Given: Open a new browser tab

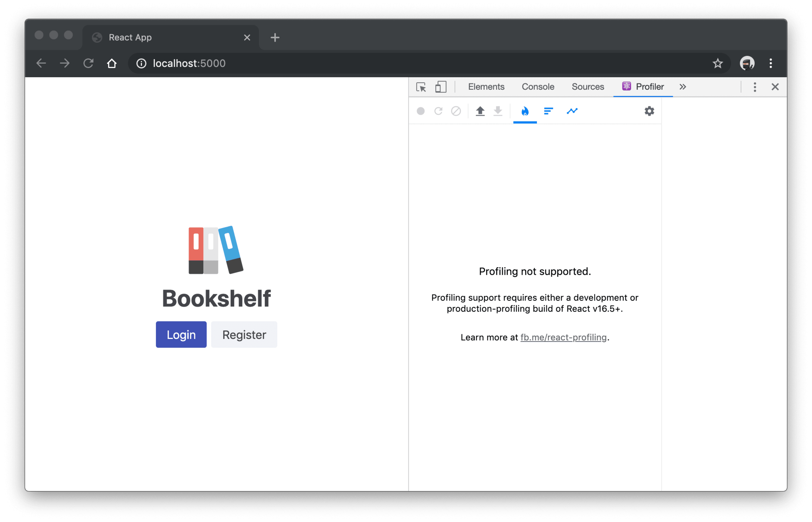Looking at the screenshot, I should coord(275,38).
